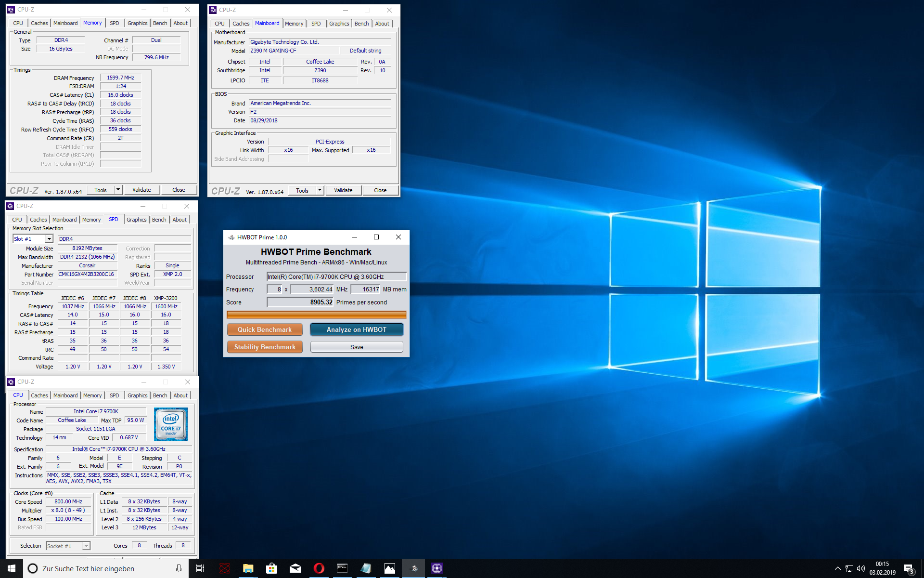The height and width of the screenshot is (578, 924).
Task: Click Validate in the Mainboard window
Action: (x=343, y=190)
